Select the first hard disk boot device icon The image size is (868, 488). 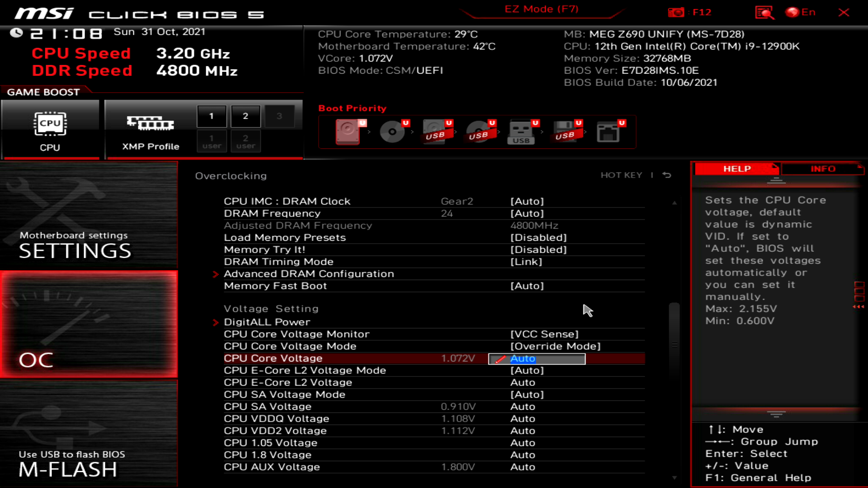click(x=350, y=131)
